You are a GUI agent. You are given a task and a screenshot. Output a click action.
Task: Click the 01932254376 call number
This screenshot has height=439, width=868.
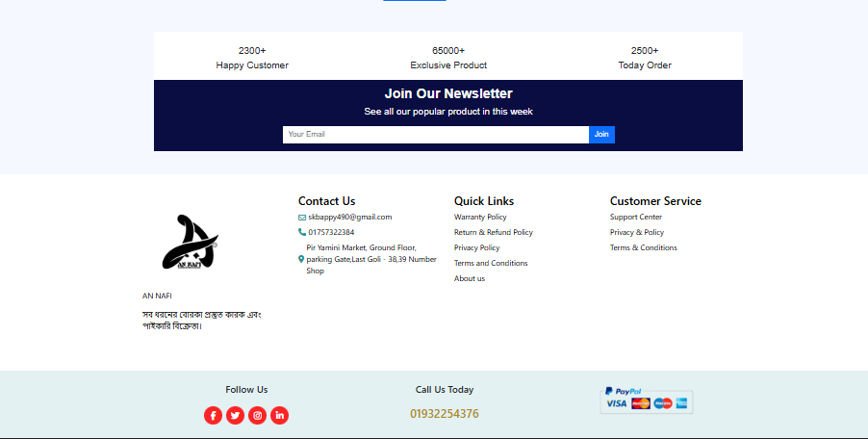(444, 414)
